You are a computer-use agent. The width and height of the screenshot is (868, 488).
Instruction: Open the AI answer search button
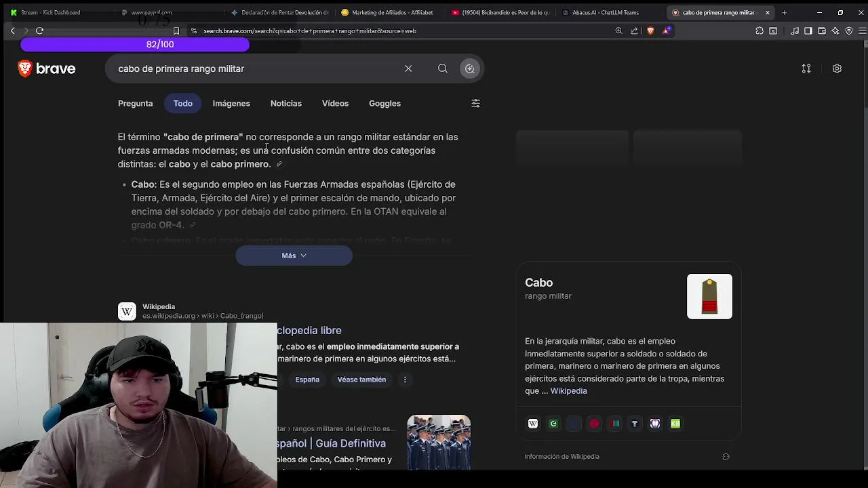470,68
